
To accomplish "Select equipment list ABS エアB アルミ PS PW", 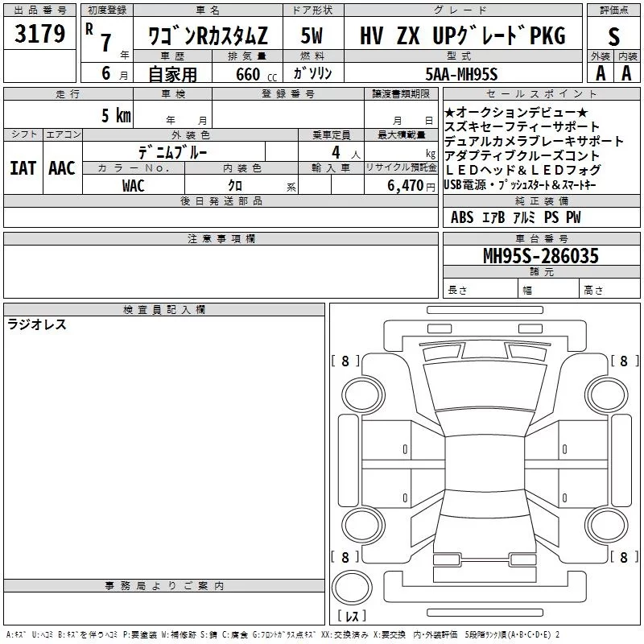I will point(516,217).
